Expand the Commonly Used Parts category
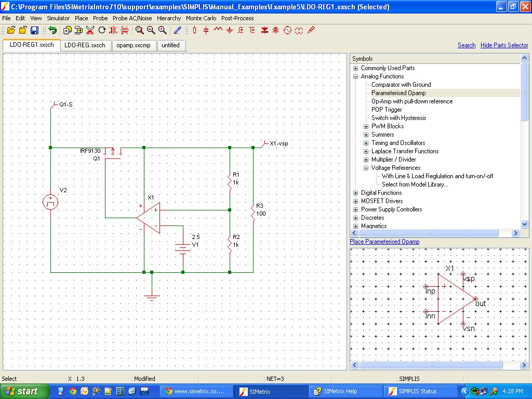The width and height of the screenshot is (532, 399). [356, 68]
